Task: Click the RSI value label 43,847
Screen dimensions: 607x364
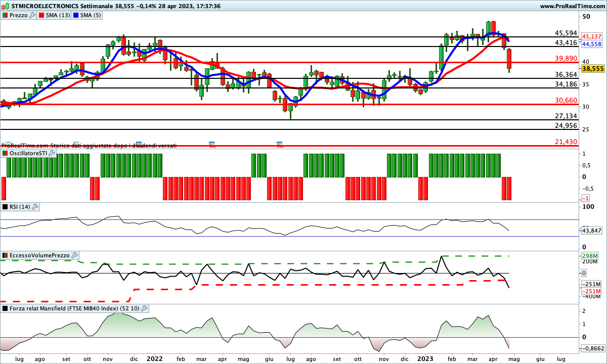Action: click(x=592, y=231)
